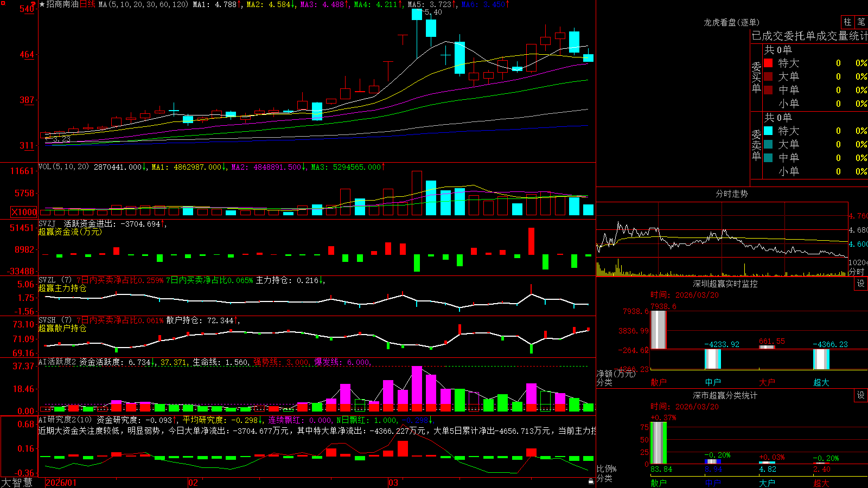Click the red question mark help icon

point(34,5)
